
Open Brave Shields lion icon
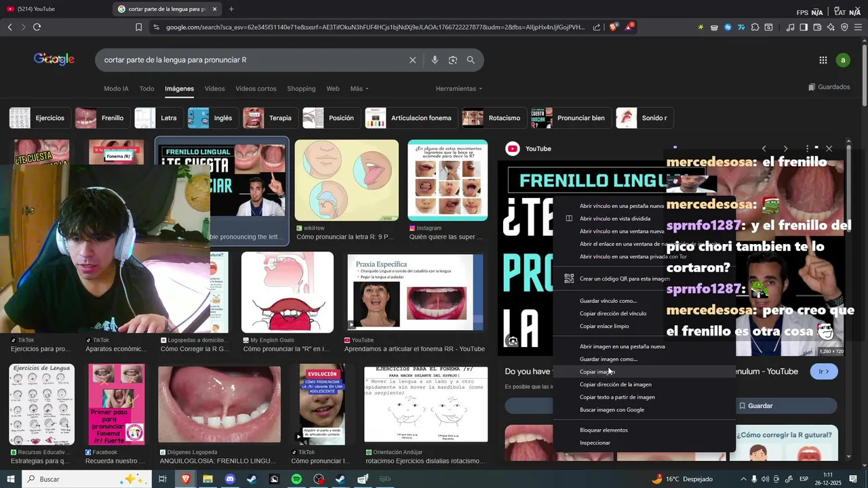[x=614, y=27]
